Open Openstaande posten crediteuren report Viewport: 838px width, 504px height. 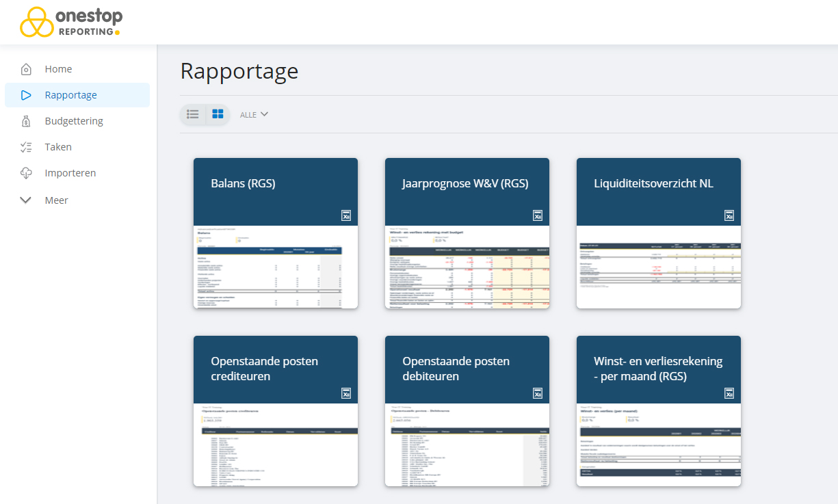click(264, 369)
